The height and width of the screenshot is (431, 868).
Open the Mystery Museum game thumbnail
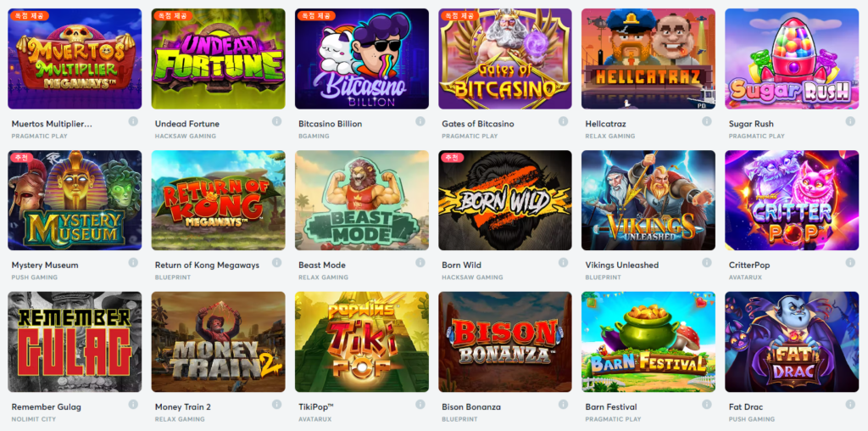point(75,200)
